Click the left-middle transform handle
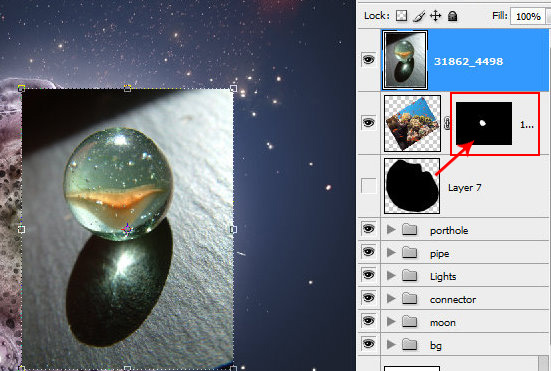 [x=21, y=229]
